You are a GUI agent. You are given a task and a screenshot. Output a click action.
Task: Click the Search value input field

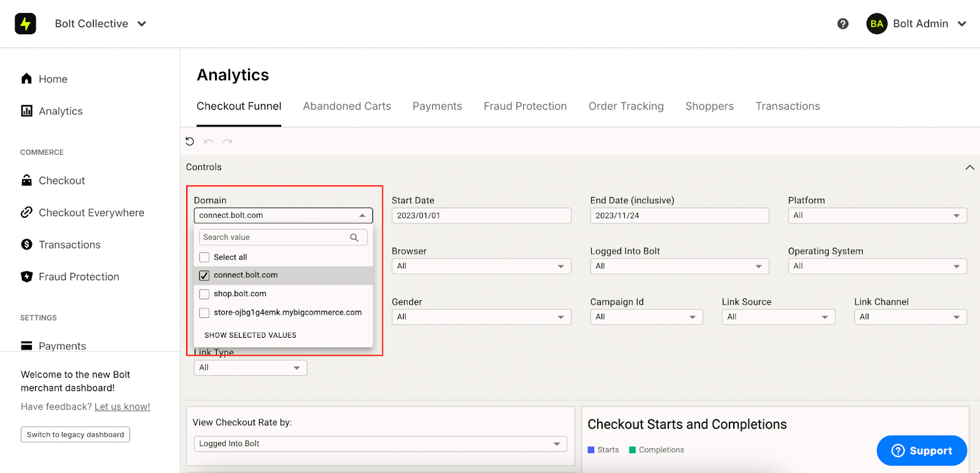[283, 237]
